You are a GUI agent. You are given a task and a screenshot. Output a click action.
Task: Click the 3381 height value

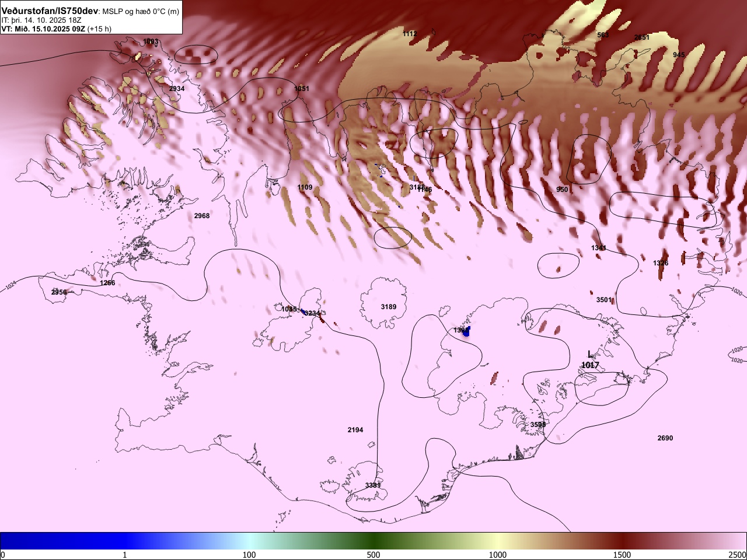coord(373,485)
